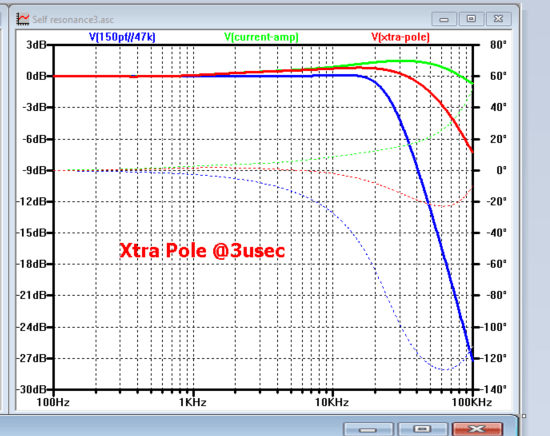550x436 pixels.
Task: Click the 10KHz frequency axis label
Action: pyautogui.click(x=332, y=402)
